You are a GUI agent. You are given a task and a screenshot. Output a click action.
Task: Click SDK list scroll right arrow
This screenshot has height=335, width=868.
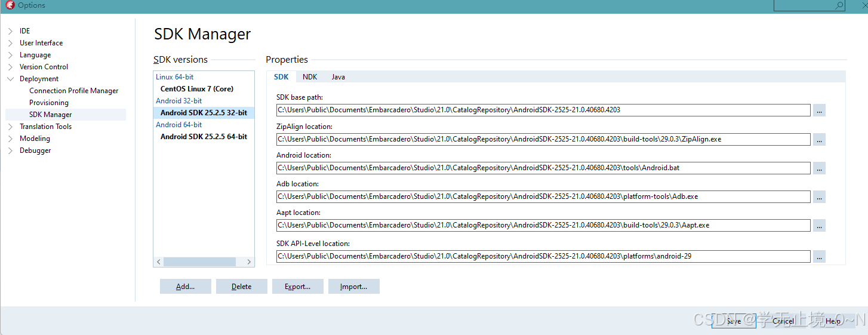point(250,262)
